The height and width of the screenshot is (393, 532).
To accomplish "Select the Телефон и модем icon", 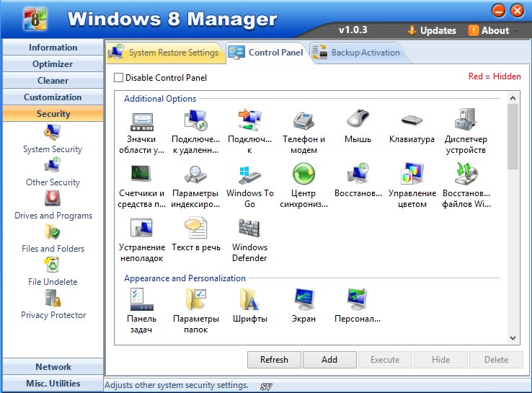I will [x=303, y=121].
